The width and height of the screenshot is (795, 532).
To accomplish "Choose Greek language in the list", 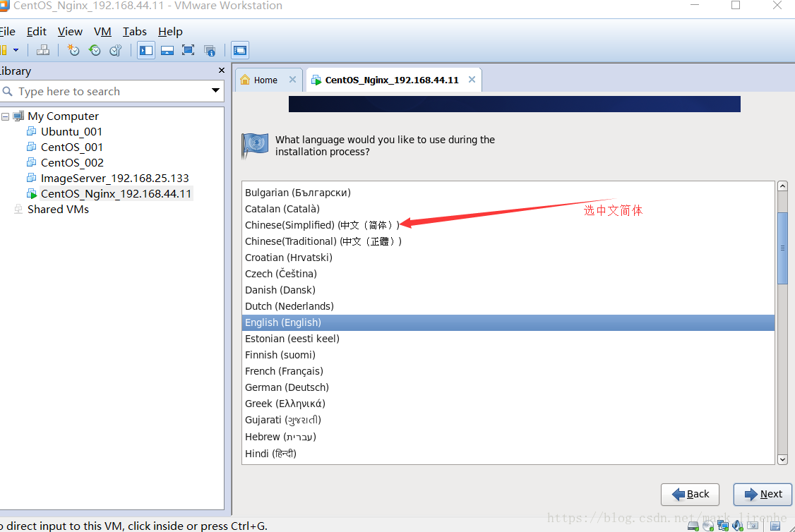I will 508,404.
